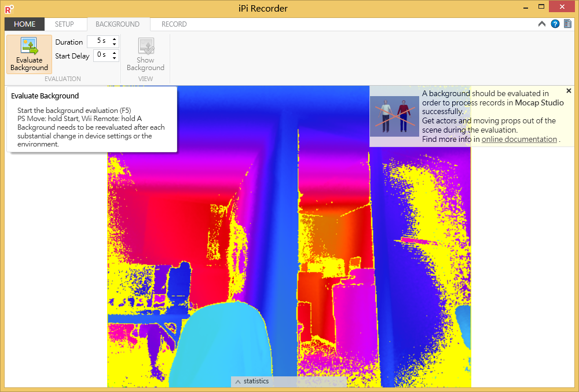The image size is (579, 392).
Task: Close the yellow background hint panel
Action: pos(569,91)
